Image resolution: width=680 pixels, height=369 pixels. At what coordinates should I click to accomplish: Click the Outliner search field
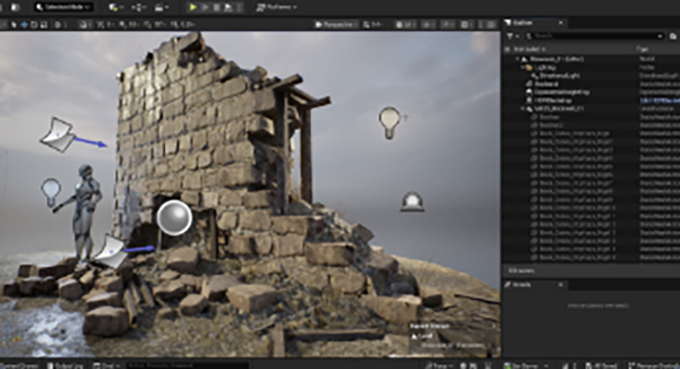[x=594, y=36]
